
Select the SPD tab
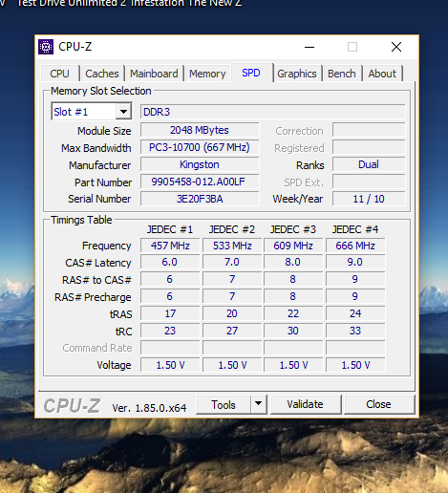coord(251,73)
